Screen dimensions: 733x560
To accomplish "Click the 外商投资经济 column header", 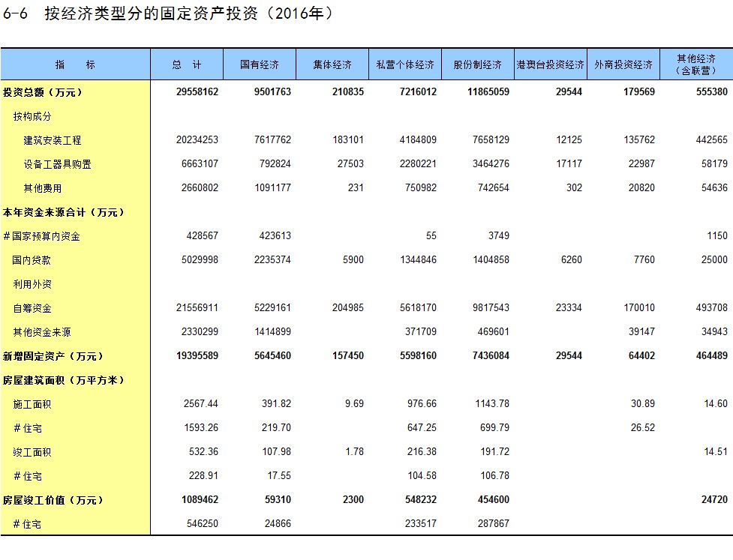I will click(x=623, y=65).
